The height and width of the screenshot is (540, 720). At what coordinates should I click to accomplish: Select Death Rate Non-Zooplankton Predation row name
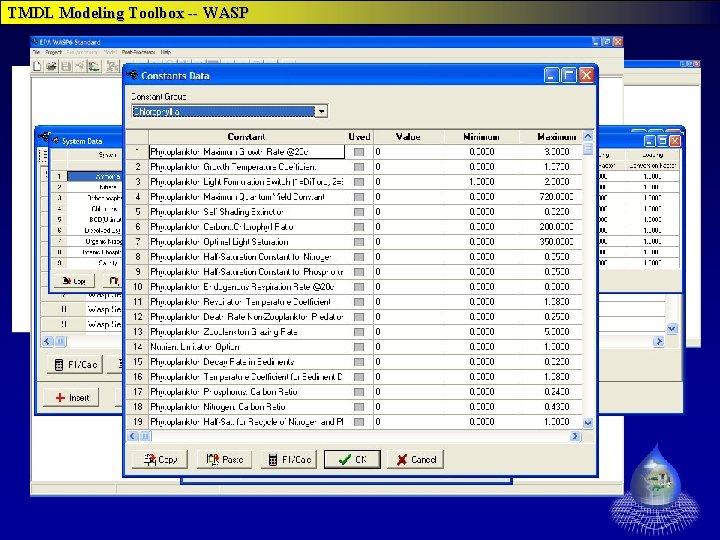pyautogui.click(x=247, y=317)
